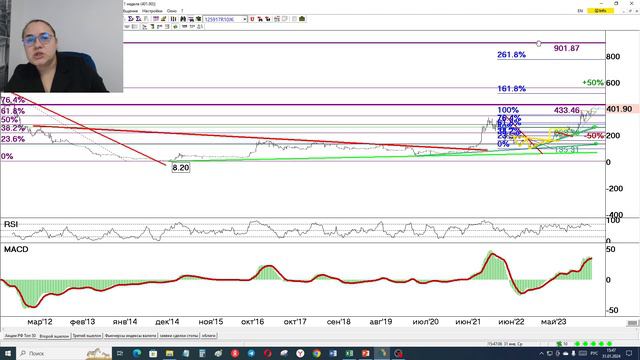Image resolution: width=640 pixels, height=360 pixels.
Task: Click the 261.8% Fibonacci label
Action: (511, 55)
